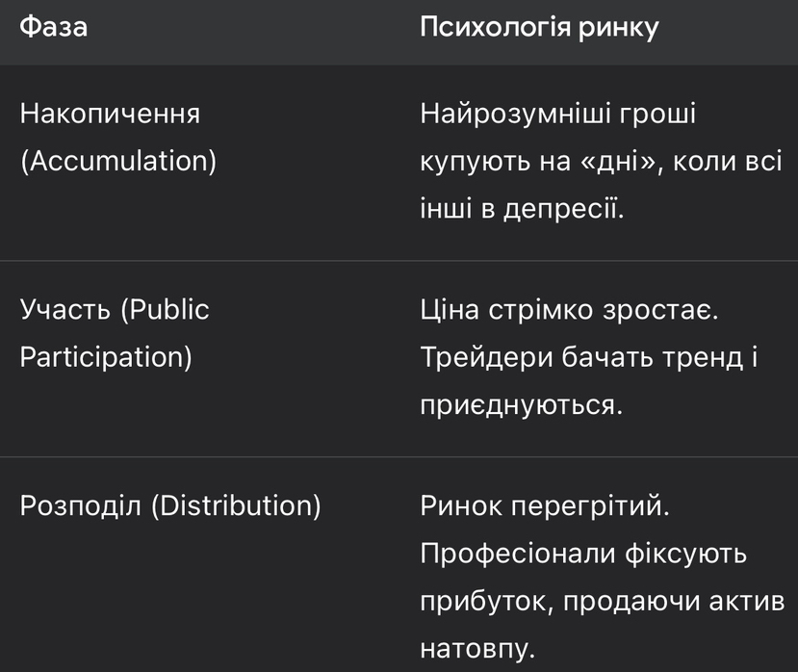Click the line "Найрозумніші гроші"

[558, 114]
